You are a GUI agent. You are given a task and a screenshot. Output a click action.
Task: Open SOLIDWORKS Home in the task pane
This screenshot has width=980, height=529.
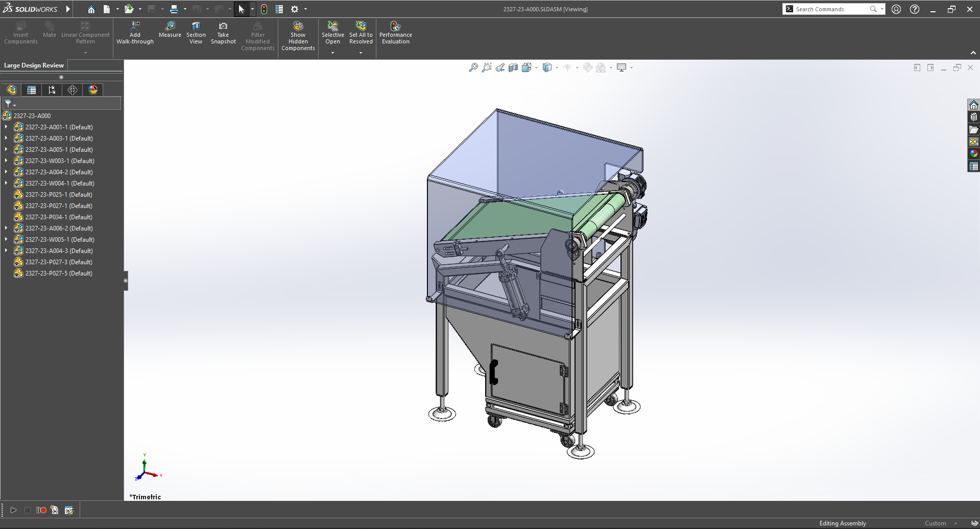tap(973, 105)
